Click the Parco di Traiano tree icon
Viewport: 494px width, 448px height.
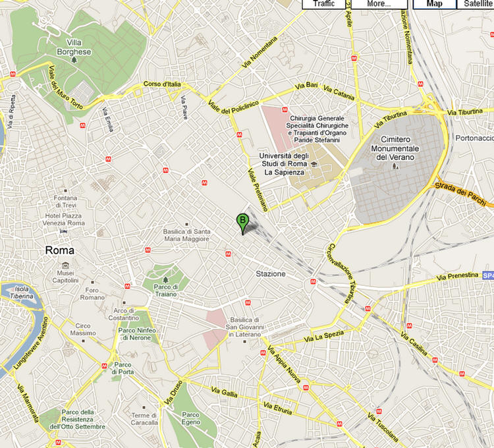coord(165,286)
